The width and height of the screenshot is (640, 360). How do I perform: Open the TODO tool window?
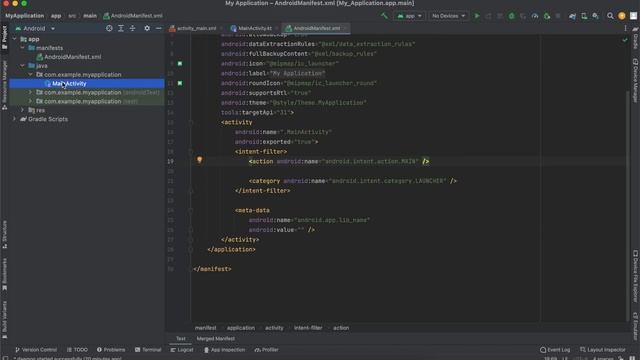point(77,350)
